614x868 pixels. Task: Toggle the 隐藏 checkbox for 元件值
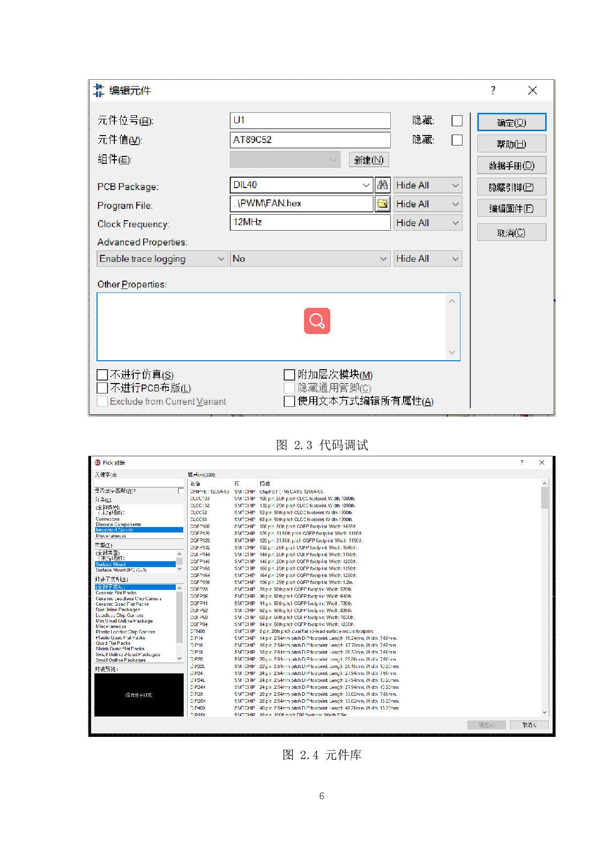[x=457, y=140]
